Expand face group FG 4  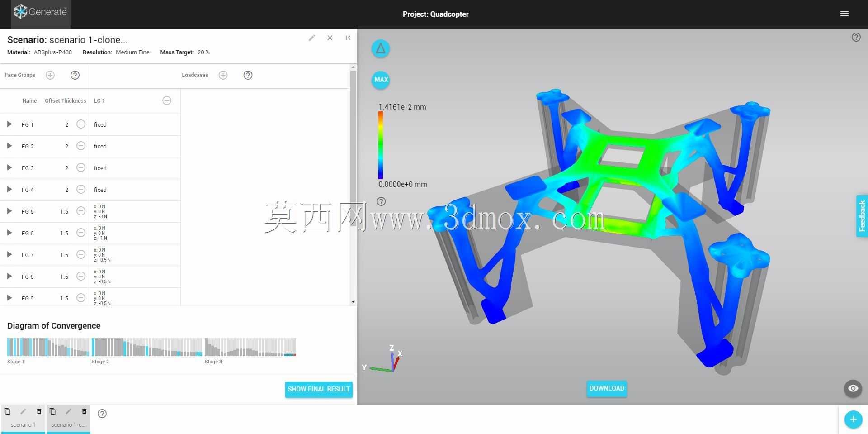[9, 189]
